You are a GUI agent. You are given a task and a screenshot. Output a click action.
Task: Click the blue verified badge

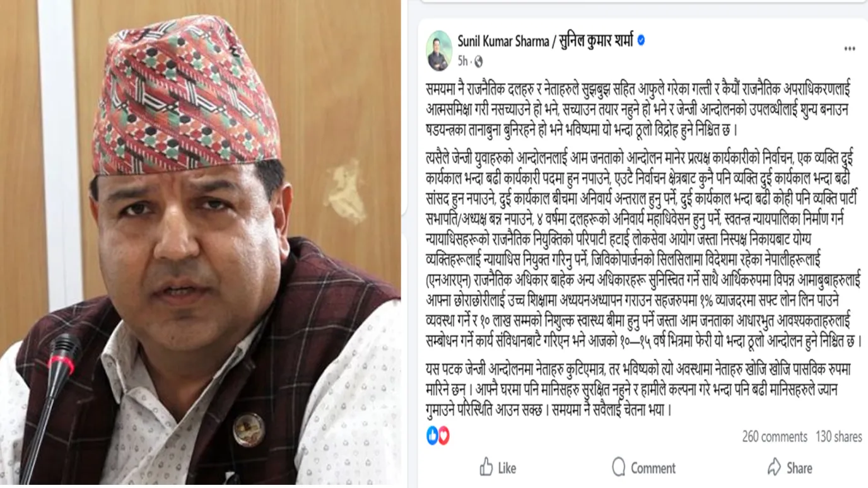pyautogui.click(x=641, y=40)
